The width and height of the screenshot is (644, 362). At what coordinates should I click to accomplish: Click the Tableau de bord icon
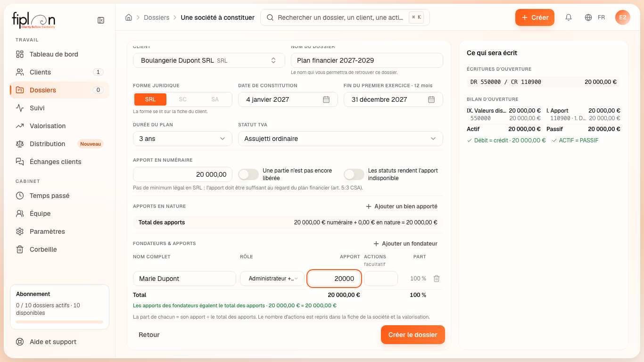20,54
